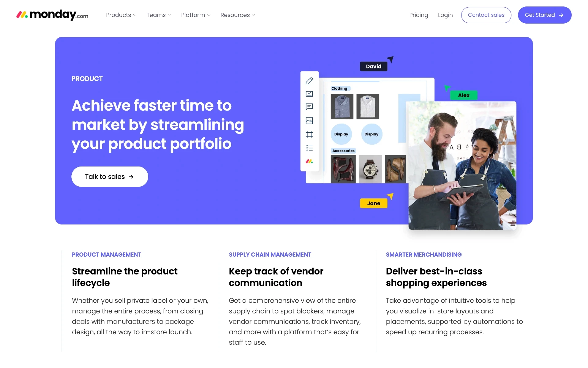Click the monday.com color logo icon
Image resolution: width=588 pixels, height=368 pixels.
coord(22,15)
